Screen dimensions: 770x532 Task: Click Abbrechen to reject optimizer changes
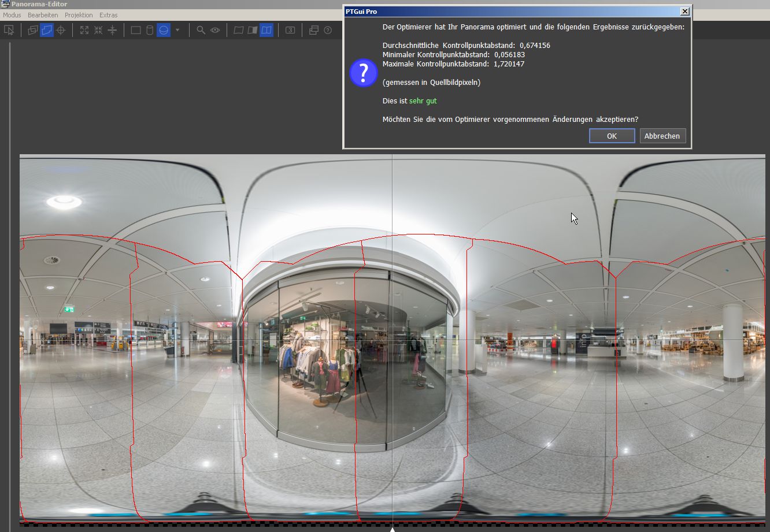point(662,136)
